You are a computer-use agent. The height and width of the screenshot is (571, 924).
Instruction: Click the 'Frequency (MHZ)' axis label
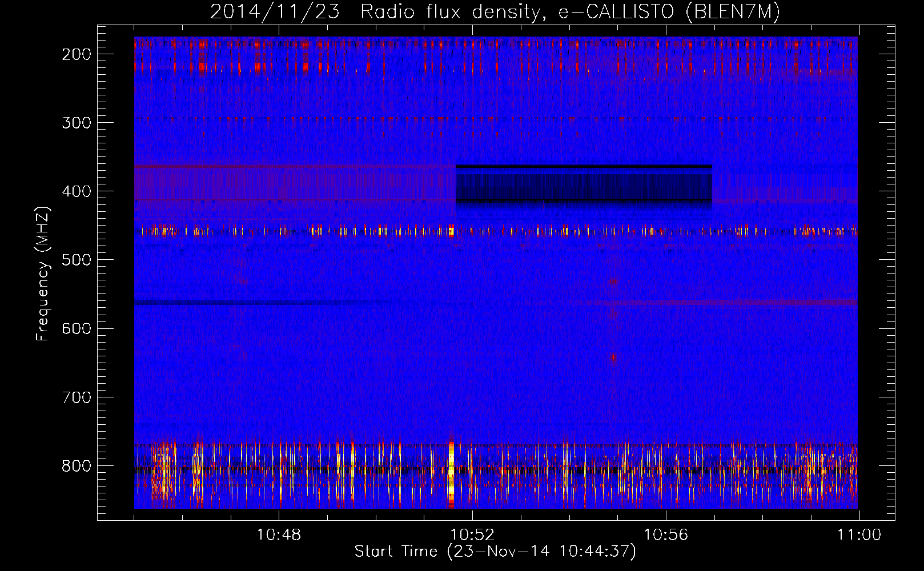pyautogui.click(x=43, y=274)
